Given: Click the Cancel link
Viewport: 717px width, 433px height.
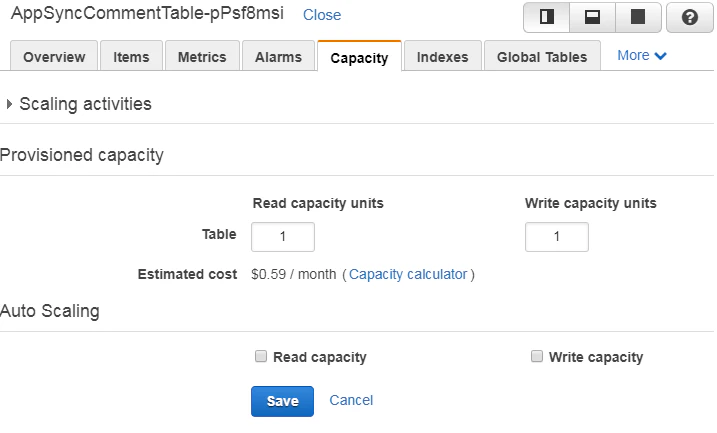Looking at the screenshot, I should [x=351, y=400].
